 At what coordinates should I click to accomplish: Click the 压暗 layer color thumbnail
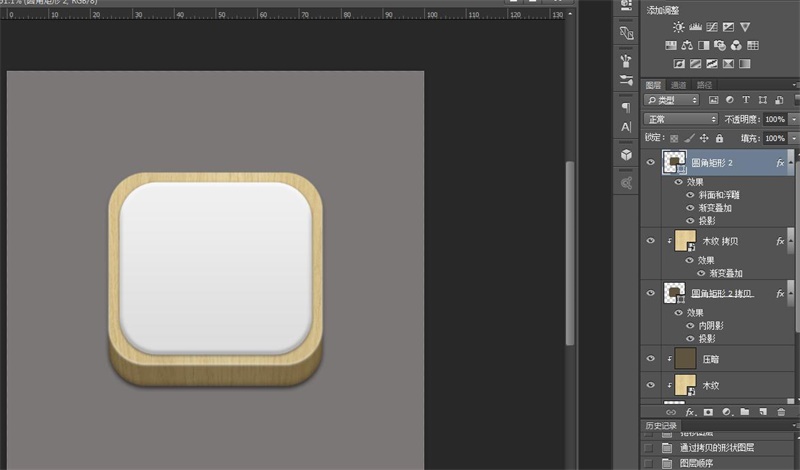coord(685,358)
